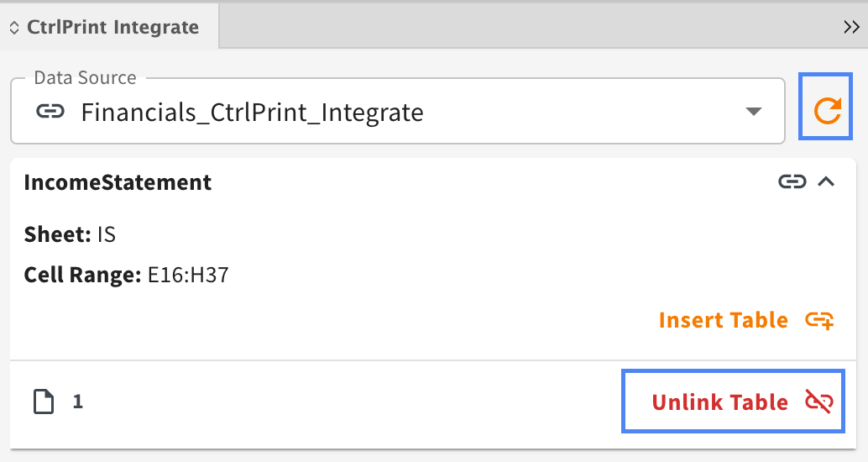Click the IncomeStatement table title
The height and width of the screenshot is (462, 868).
point(118,182)
